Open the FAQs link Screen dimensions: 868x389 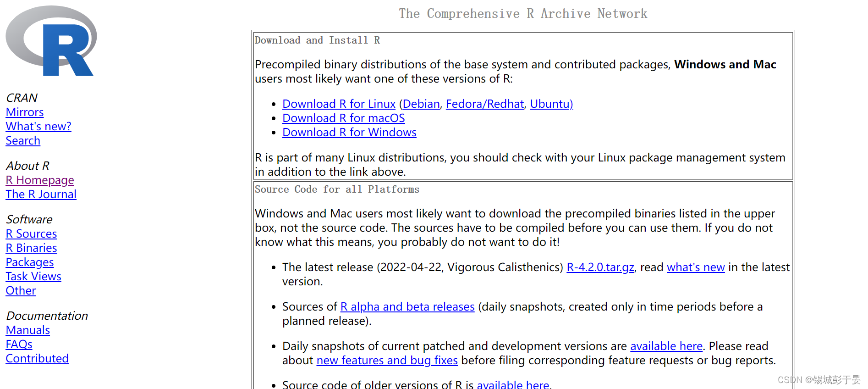tap(19, 345)
